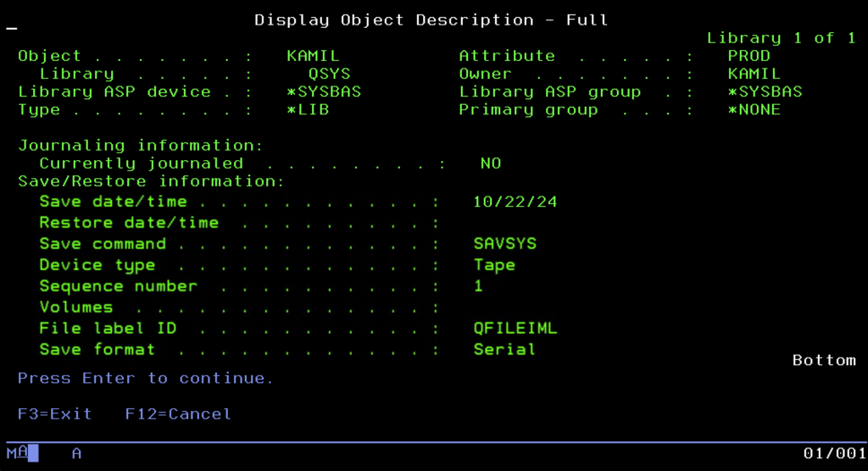Click the Library ASP group *SYSBAS value
Screen dimensions: 868x471
[x=765, y=92]
